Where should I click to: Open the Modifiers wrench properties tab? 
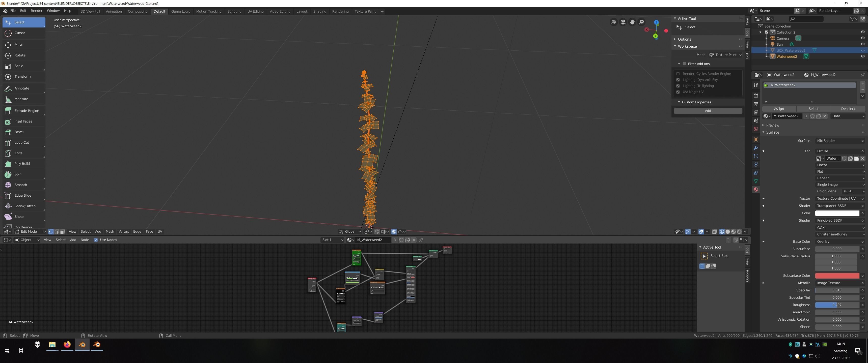click(756, 148)
